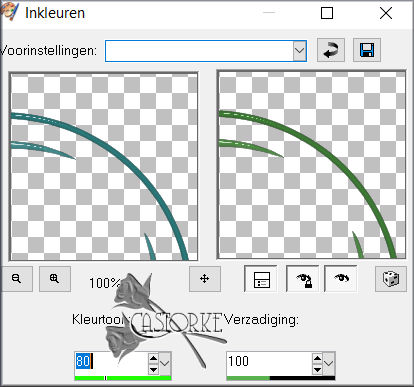
Task: Zoom out the preview with minus magnifier
Action: click(17, 279)
